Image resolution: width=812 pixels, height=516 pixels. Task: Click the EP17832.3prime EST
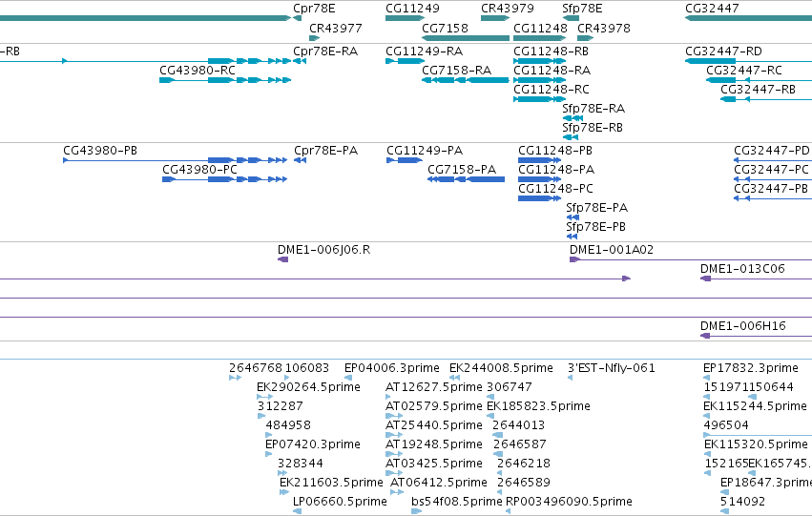706,378
